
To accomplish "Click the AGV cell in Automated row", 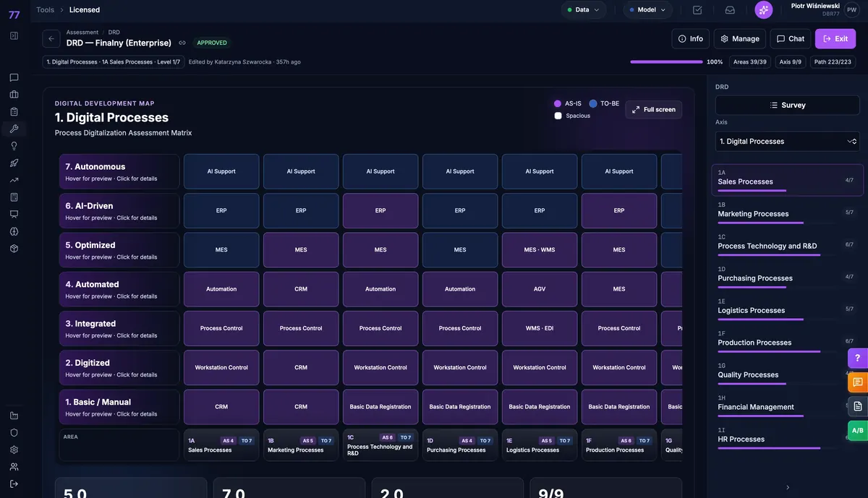I will 540,289.
